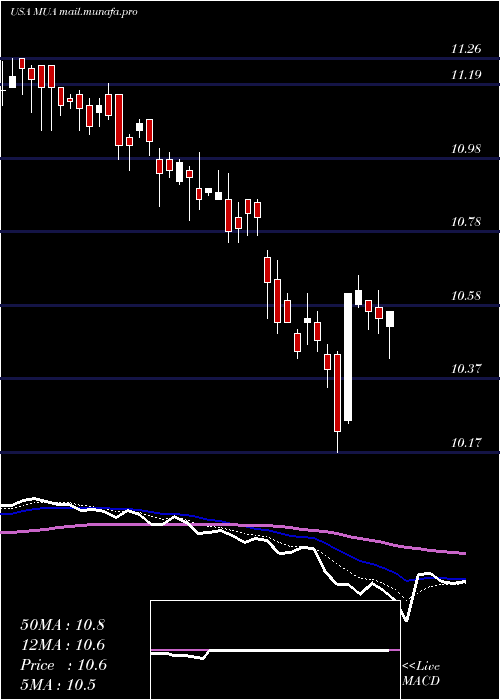Click the 10.78 price level label
The image size is (500, 700).
click(466, 221)
